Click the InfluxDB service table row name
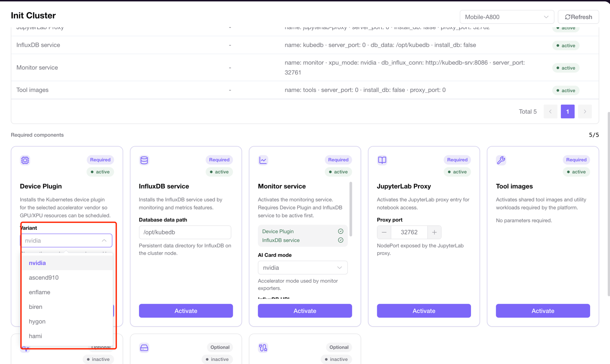This screenshot has height=364, width=610. tap(38, 45)
